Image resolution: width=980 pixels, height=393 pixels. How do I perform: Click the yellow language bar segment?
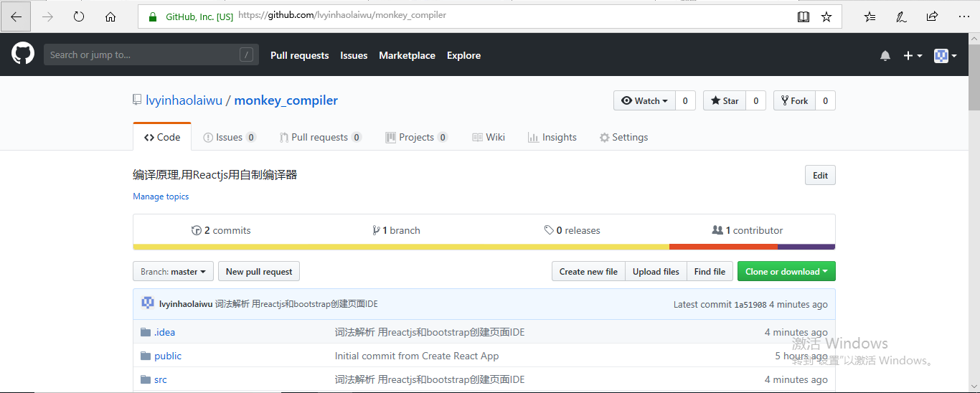401,247
